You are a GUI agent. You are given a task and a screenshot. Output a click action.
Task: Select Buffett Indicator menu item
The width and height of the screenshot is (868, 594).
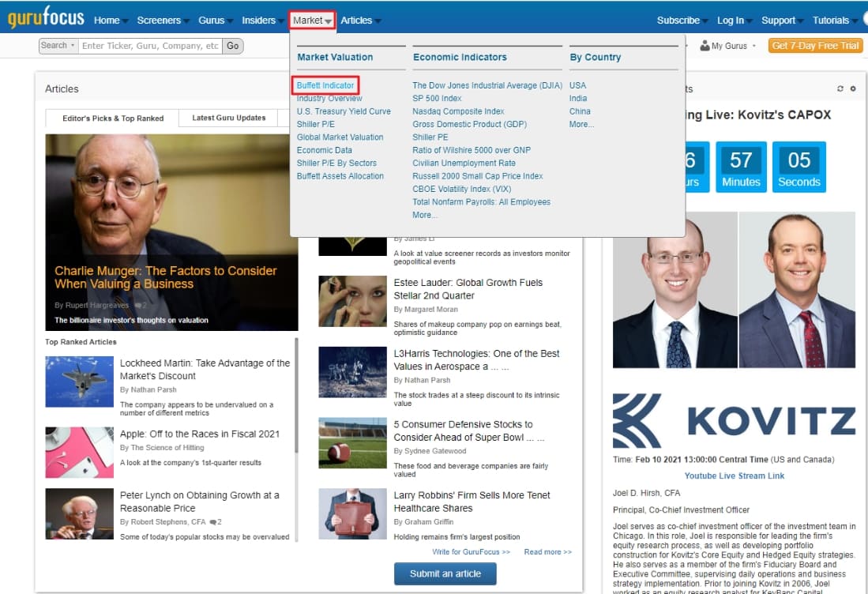tap(325, 85)
